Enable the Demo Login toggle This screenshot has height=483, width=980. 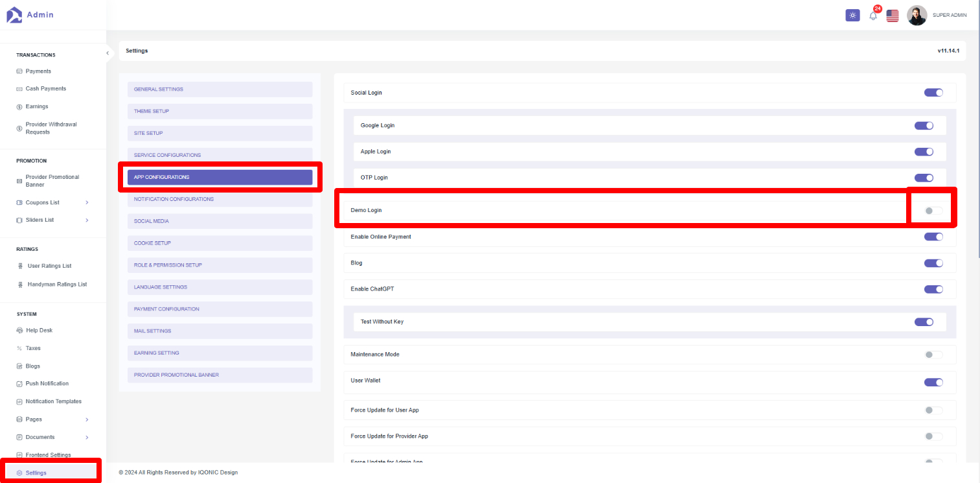[933, 211]
